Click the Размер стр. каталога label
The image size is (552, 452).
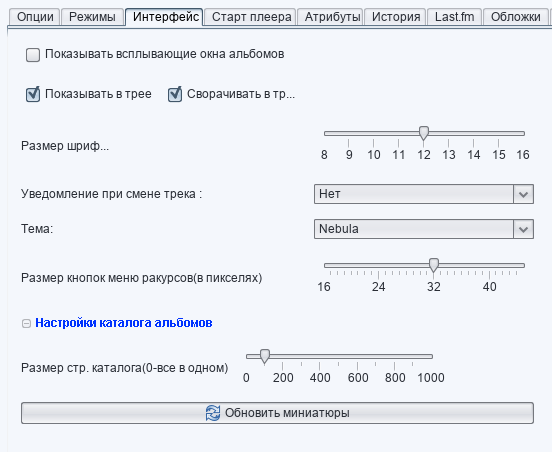click(125, 368)
